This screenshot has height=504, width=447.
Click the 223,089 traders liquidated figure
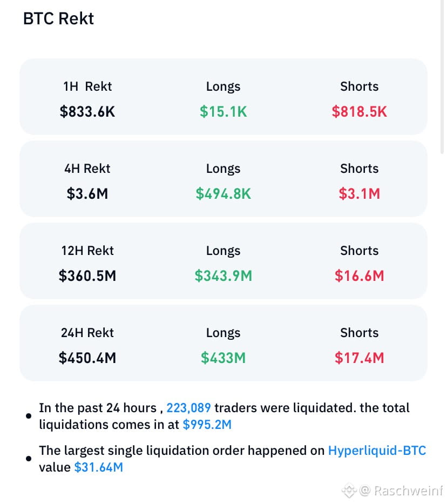click(188, 408)
